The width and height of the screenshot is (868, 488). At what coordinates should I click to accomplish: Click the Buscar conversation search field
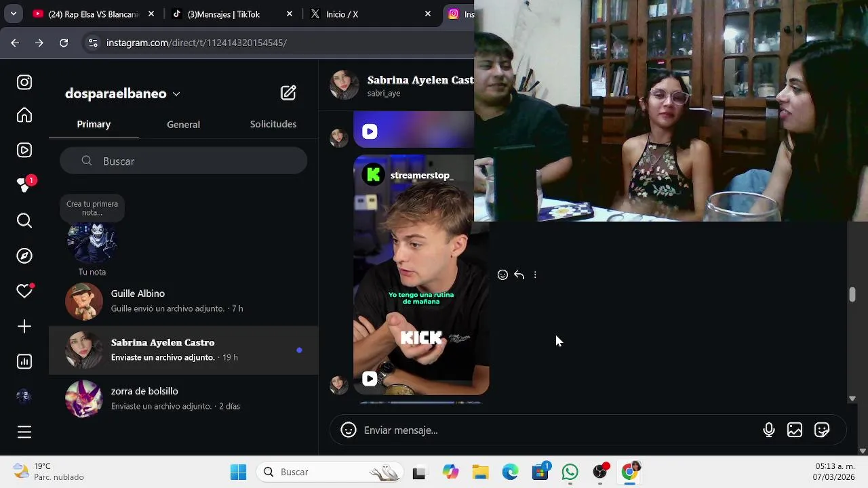pos(183,161)
